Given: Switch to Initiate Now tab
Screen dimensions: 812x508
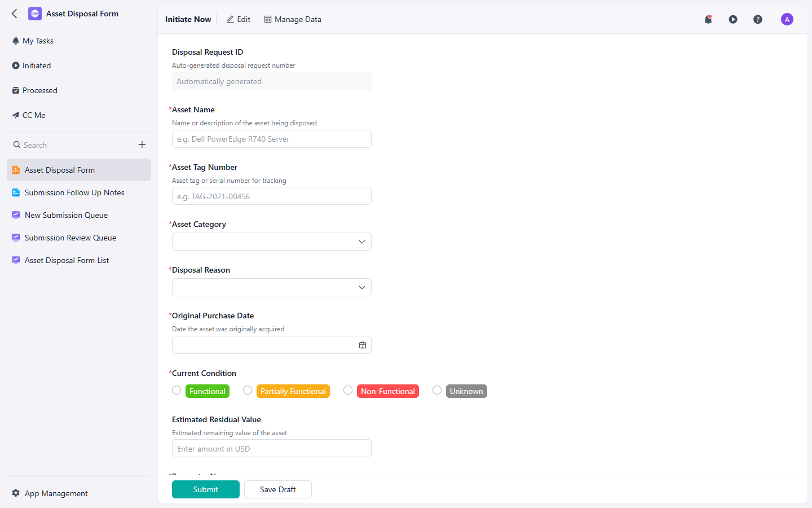Looking at the screenshot, I should (x=188, y=19).
